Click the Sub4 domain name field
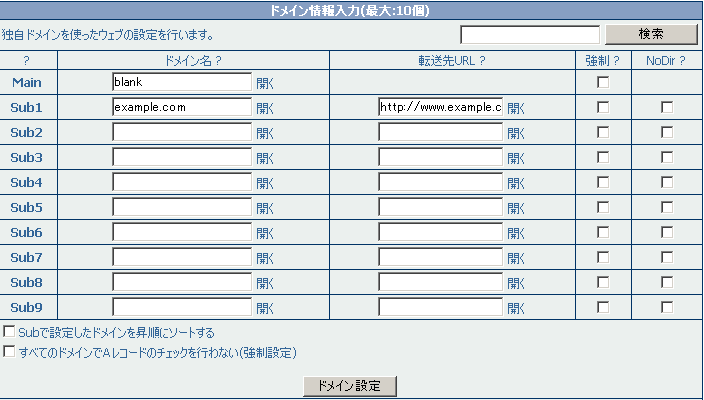704x400 pixels. [182, 182]
